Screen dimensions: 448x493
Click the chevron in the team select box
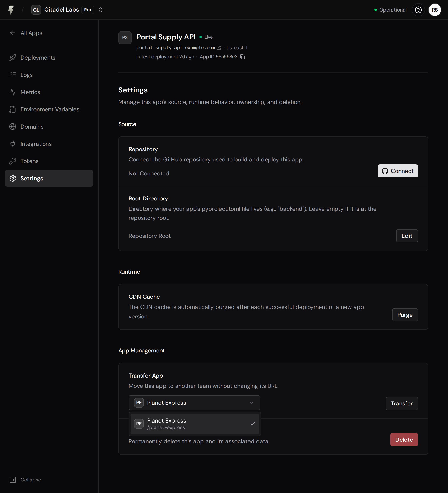pyautogui.click(x=251, y=403)
